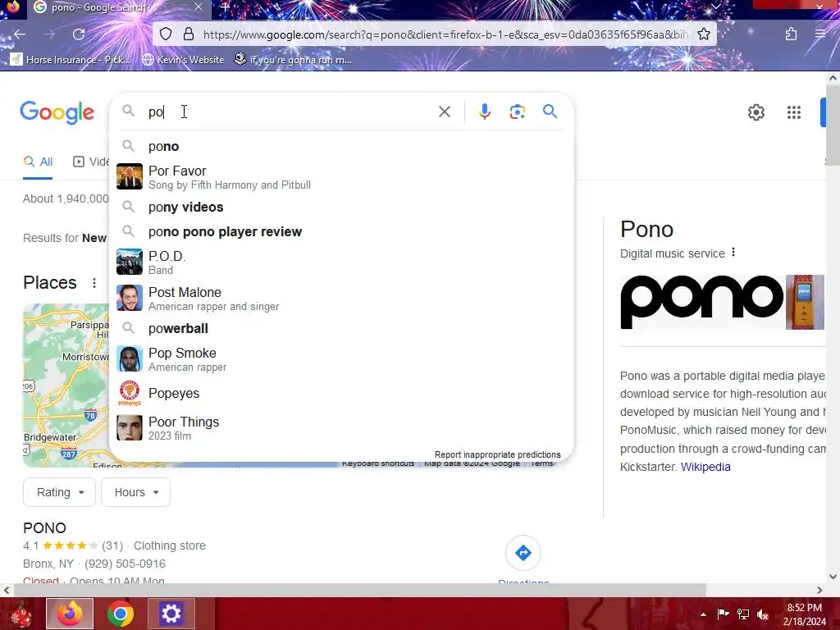
Task: Open the Horse Insurance bookmark
Action: (71, 59)
